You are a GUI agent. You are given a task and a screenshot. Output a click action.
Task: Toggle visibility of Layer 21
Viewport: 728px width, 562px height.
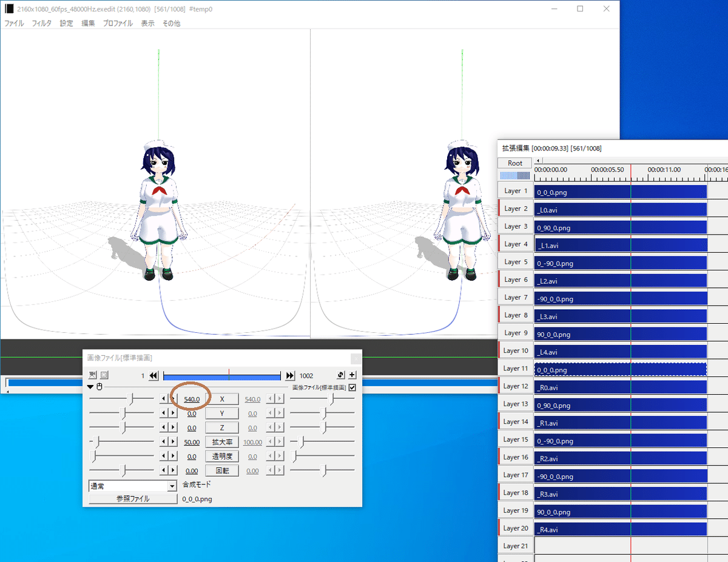click(x=516, y=546)
